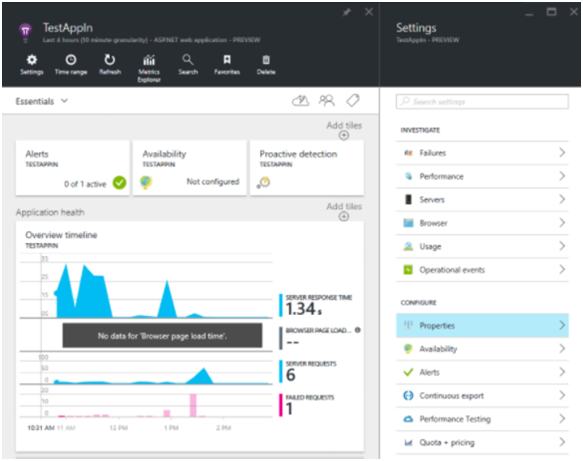This screenshot has width=583, height=461.
Task: Click the Browser window icon in Settings
Action: [x=408, y=223]
